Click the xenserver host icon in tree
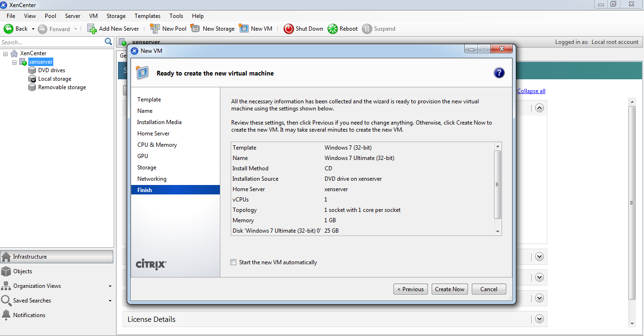644x336 pixels. [23, 62]
